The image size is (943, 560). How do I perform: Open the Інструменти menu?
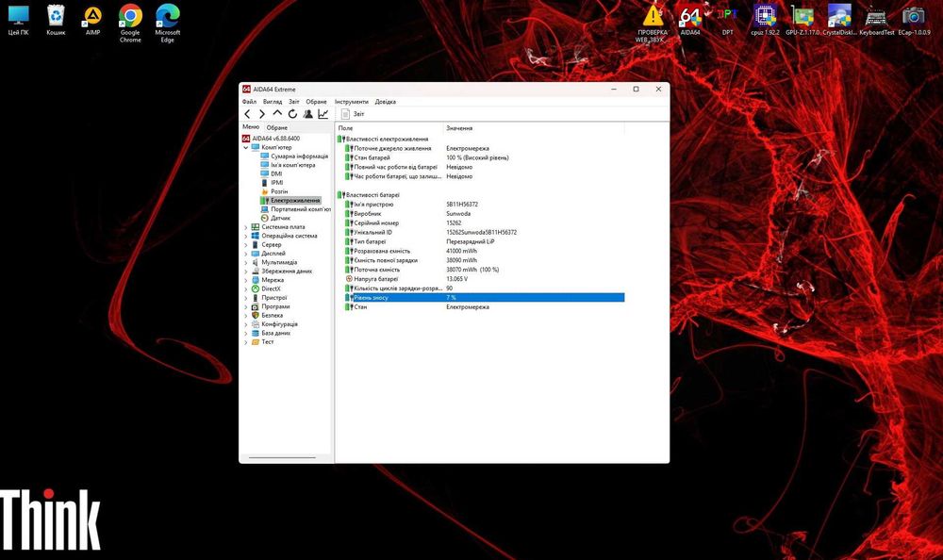[351, 102]
